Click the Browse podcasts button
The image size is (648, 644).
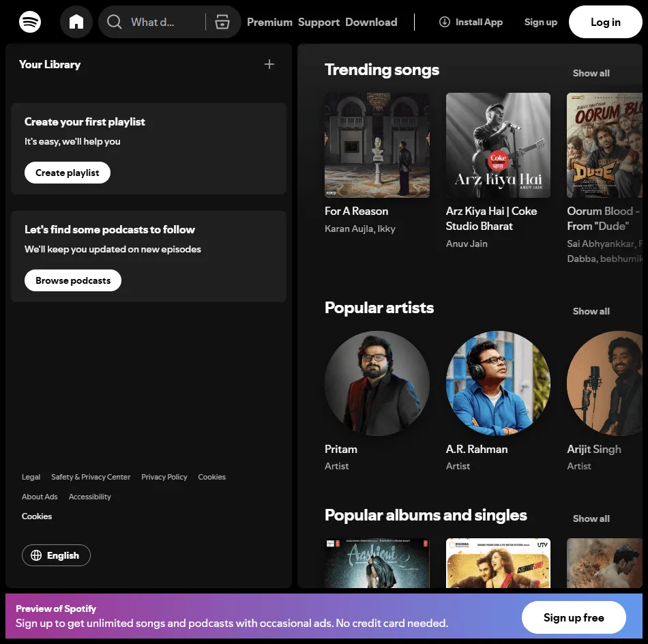pyautogui.click(x=73, y=280)
